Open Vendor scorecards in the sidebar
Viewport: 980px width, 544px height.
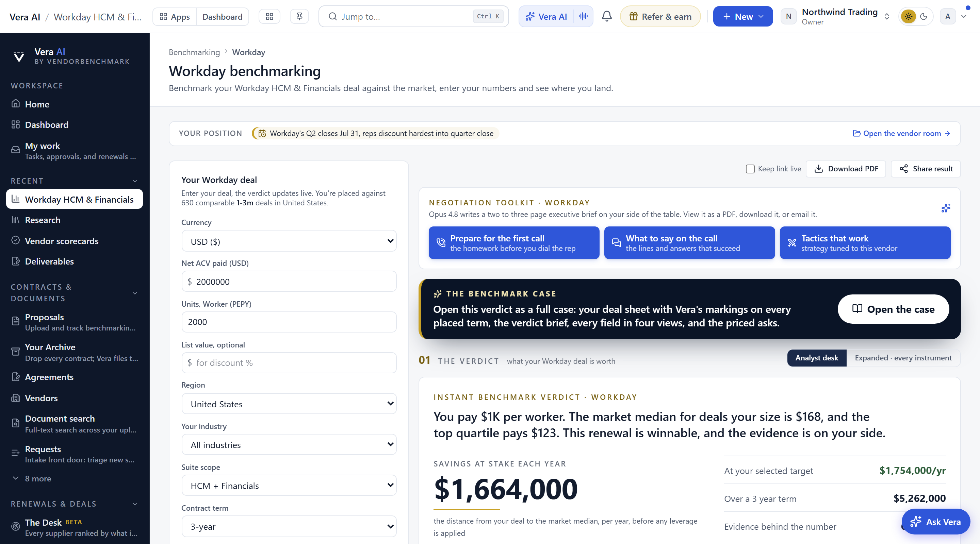click(x=75, y=241)
